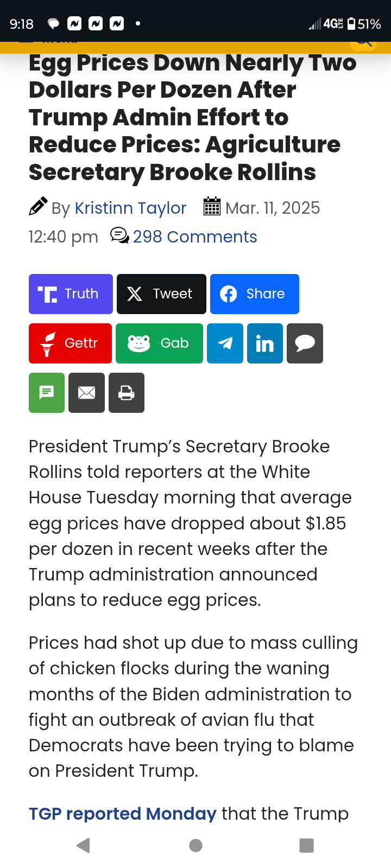Open the gray speech bubble comment icon
The image size is (391, 868).
[305, 343]
